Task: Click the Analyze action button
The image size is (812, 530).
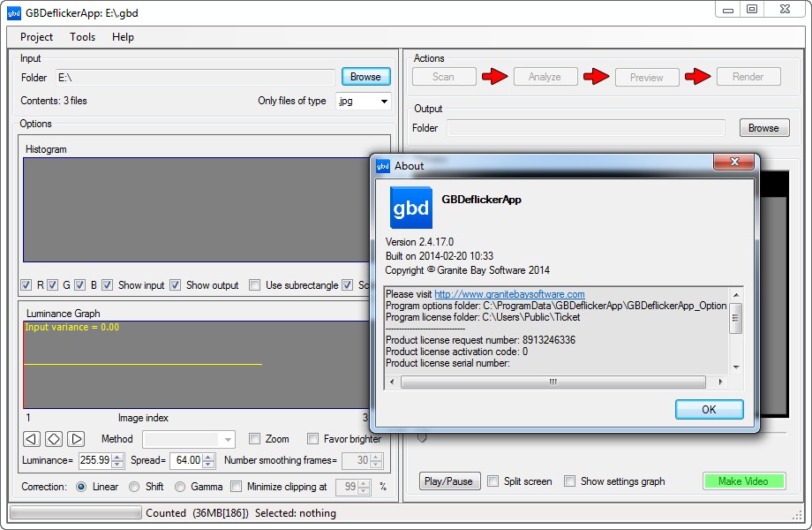Action: tap(545, 77)
